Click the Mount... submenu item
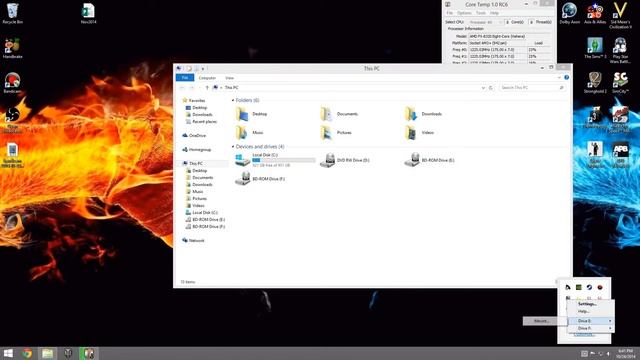640x360 pixels. (x=544, y=321)
